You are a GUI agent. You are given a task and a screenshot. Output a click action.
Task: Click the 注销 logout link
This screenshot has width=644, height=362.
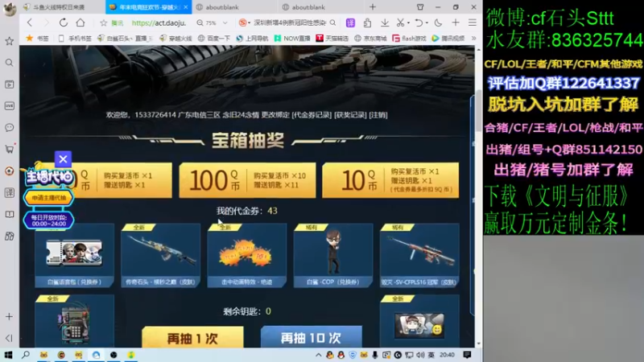378,115
